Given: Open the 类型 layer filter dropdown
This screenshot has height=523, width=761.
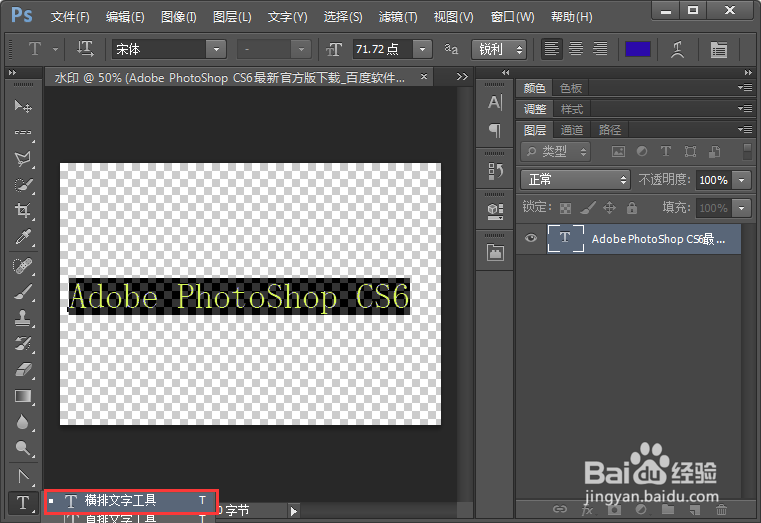Looking at the screenshot, I should (x=555, y=152).
